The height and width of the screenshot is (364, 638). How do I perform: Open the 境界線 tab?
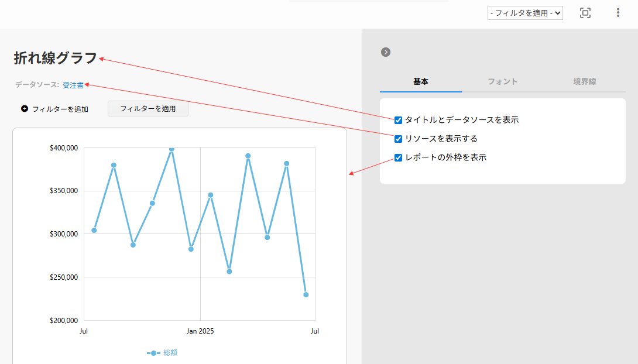click(x=584, y=82)
